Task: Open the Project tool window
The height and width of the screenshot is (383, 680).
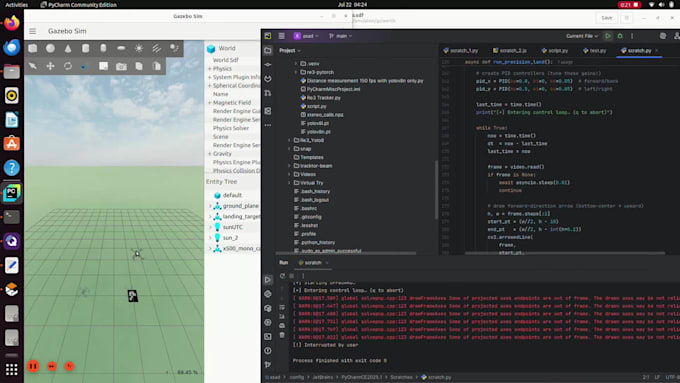Action: click(268, 50)
